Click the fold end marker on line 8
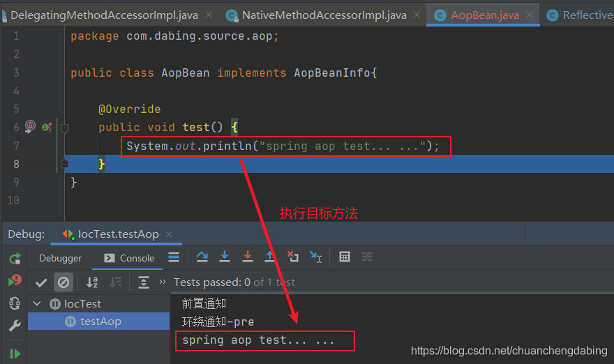Screen dimensions: 614x364 (65, 163)
